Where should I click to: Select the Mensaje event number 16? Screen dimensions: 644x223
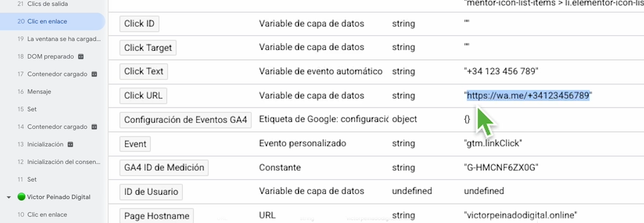[39, 92]
